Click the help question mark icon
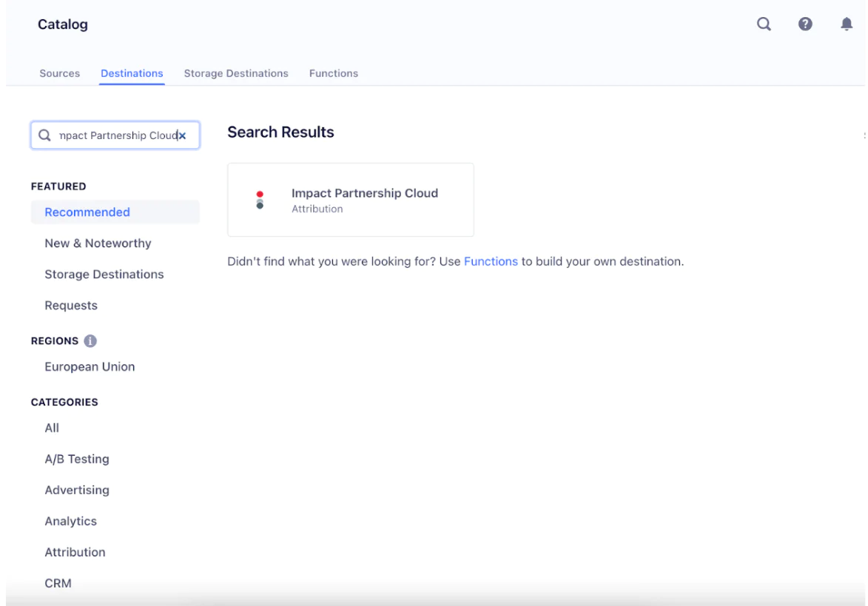 805,24
